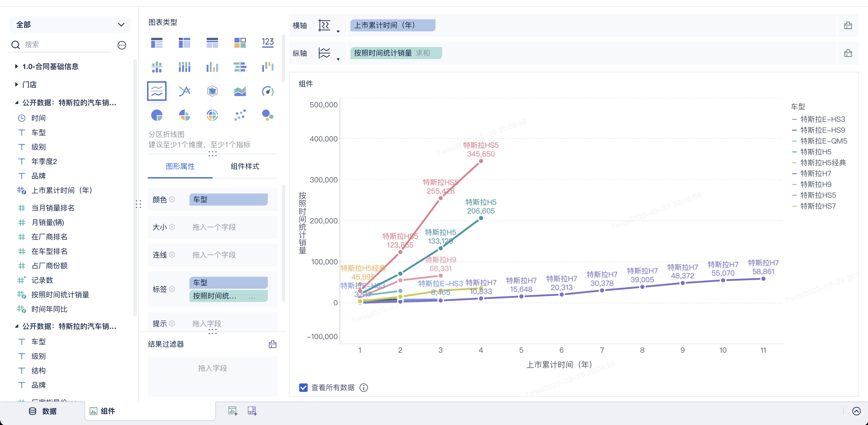The image size is (868, 425).
Task: Select the 年季度2 field
Action: (x=44, y=161)
